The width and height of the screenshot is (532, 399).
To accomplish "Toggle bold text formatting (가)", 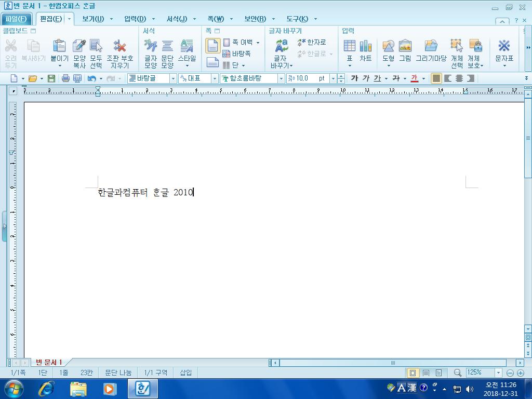I will click(354, 78).
